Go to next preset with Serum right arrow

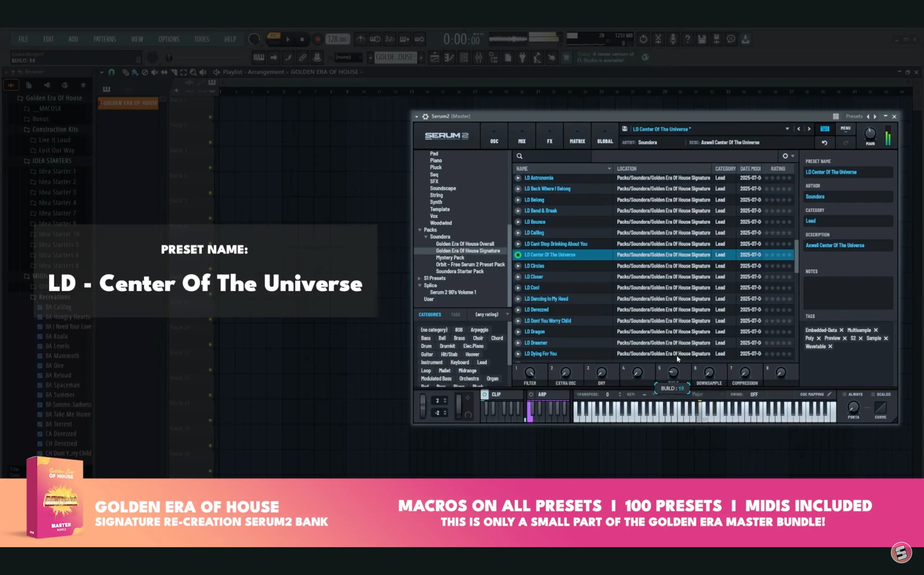(x=809, y=129)
